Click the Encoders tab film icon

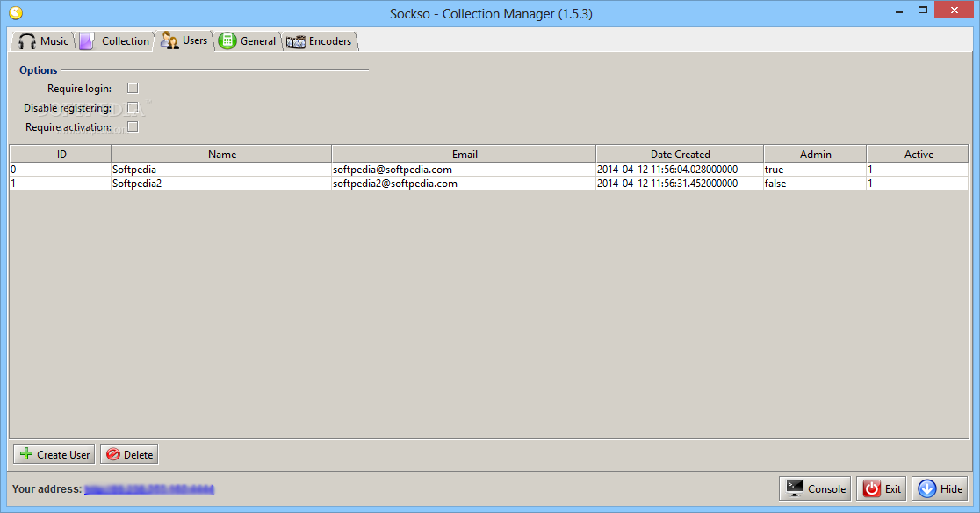296,42
